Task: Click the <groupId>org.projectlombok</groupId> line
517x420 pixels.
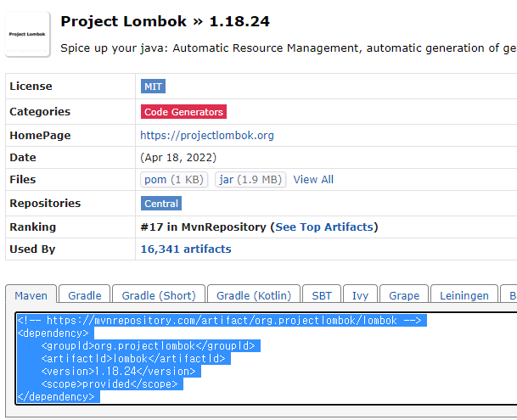Action: coord(148,346)
